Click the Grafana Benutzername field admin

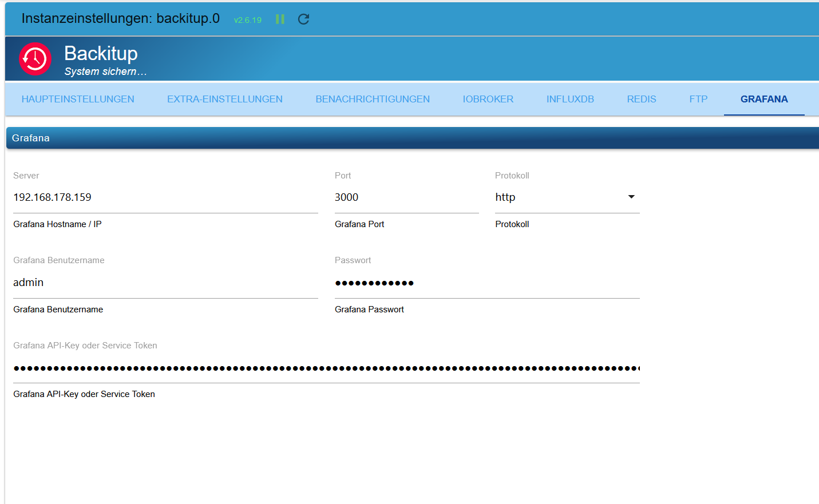165,283
